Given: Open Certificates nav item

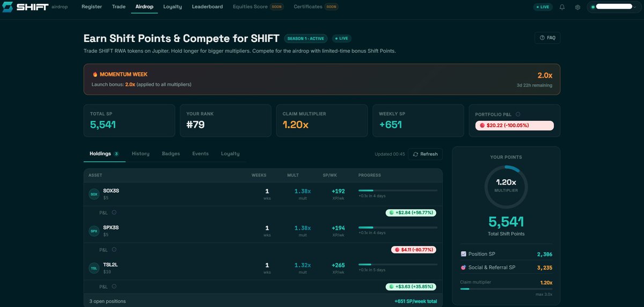Looking at the screenshot, I should point(316,7).
